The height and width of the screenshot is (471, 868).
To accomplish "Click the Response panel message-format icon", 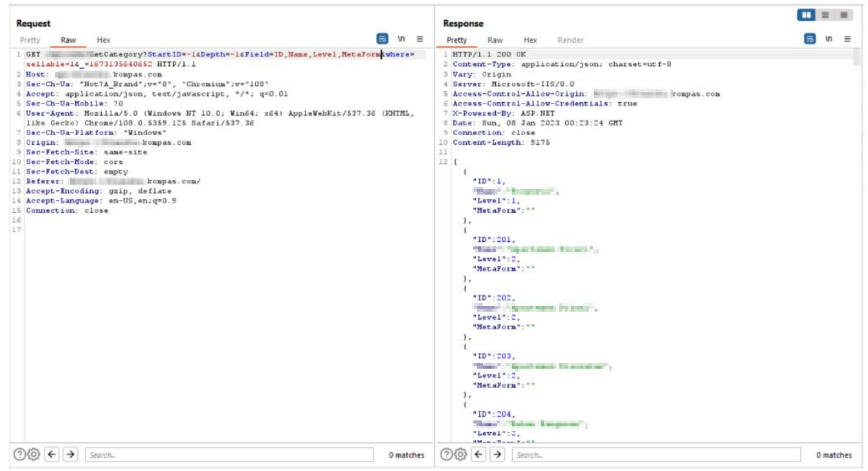I will click(810, 39).
